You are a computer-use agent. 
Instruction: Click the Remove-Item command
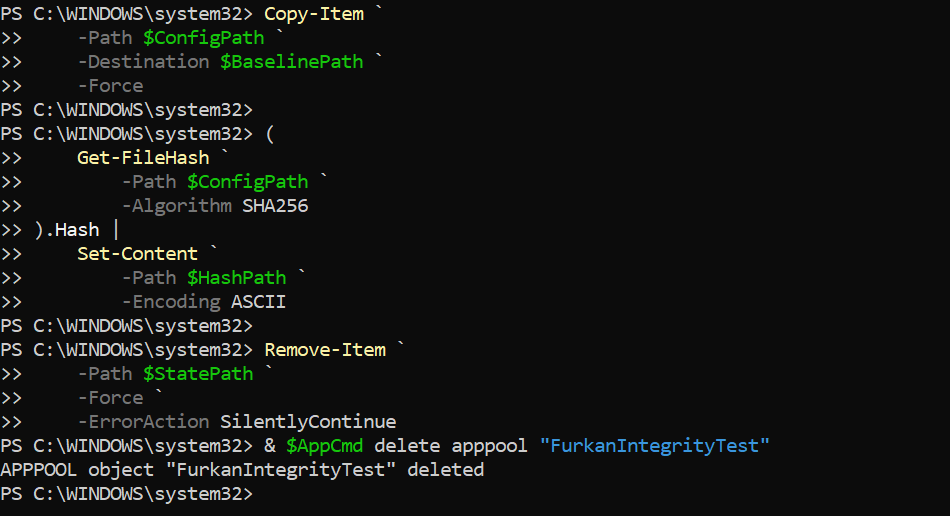coord(325,349)
